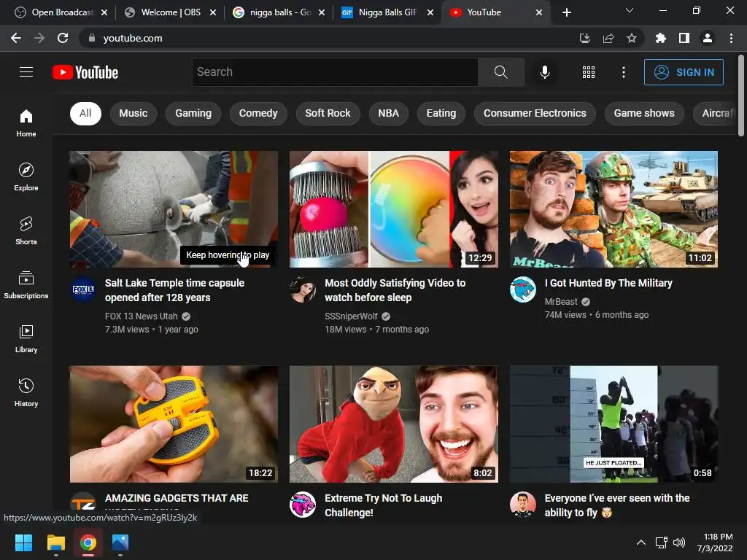
Task: Start voice search with the microphone
Action: click(x=544, y=72)
